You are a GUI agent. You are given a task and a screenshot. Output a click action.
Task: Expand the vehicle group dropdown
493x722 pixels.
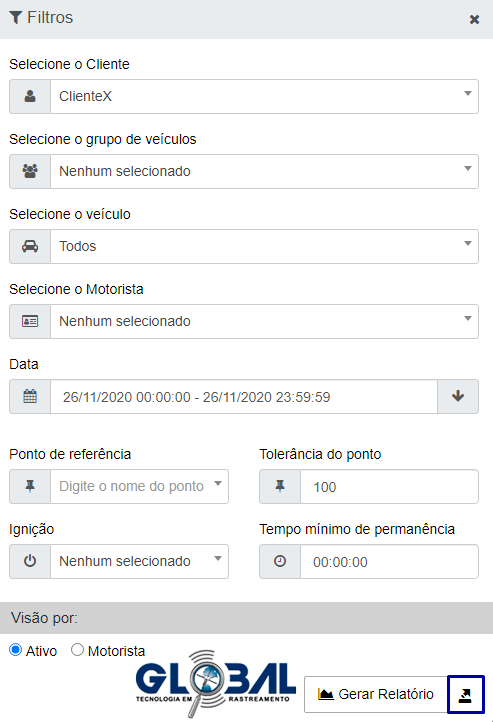click(264, 171)
